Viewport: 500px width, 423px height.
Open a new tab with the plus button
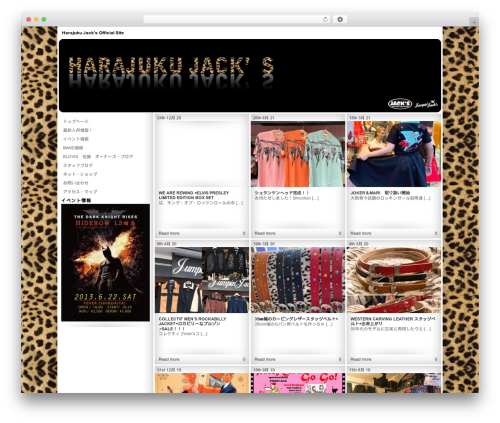coord(474,22)
